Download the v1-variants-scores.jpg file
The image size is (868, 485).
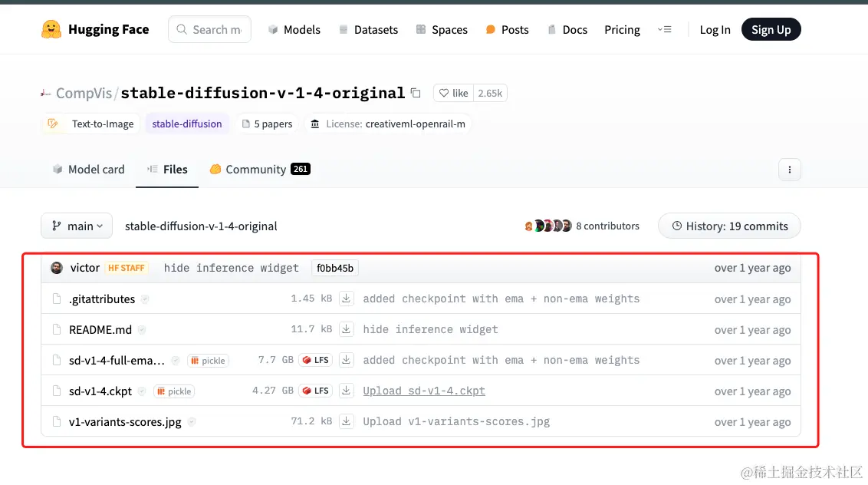(x=346, y=421)
